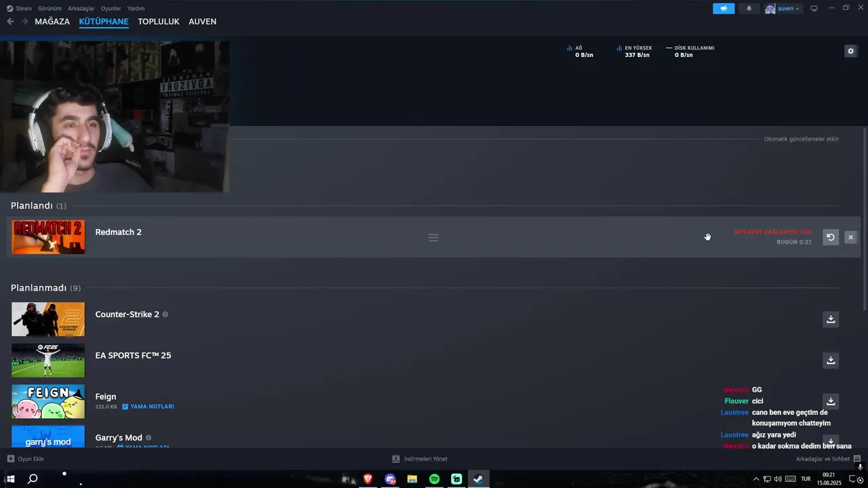The width and height of the screenshot is (868, 488).
Task: Show the Garry's Mod info icon
Action: [149, 438]
